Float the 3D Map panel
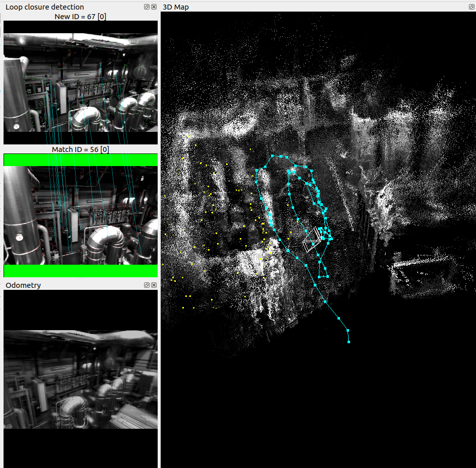This screenshot has width=476, height=468. (x=471, y=7)
